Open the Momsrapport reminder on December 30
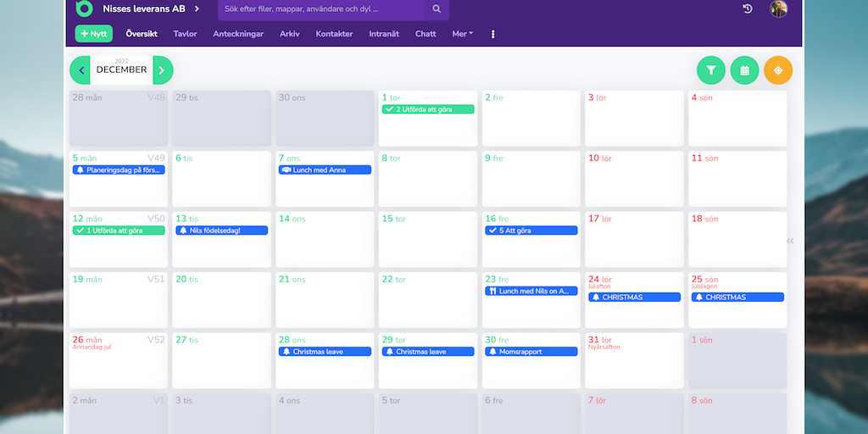Viewport: 868px width, 434px height. pyautogui.click(x=531, y=352)
